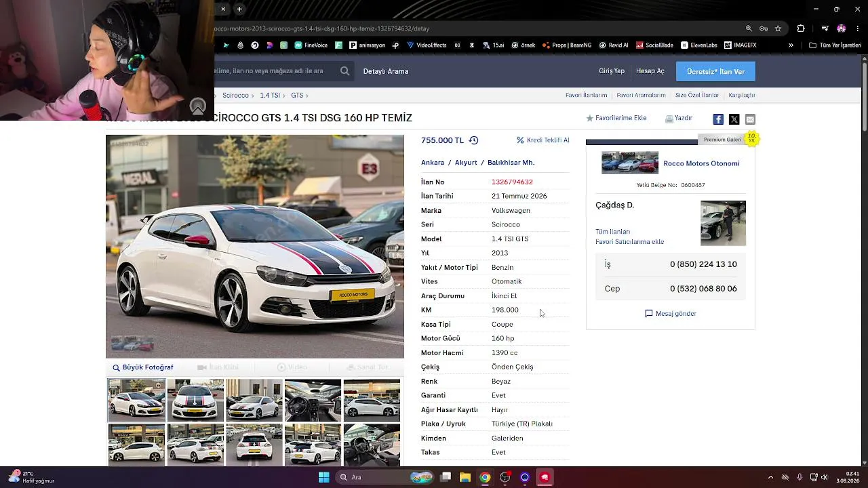Open the Windows Task View button

(x=446, y=477)
